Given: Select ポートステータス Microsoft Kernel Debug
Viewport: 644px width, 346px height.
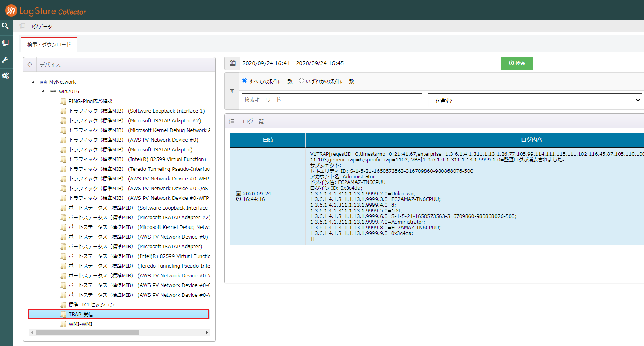Looking at the screenshot, I should tap(140, 227).
